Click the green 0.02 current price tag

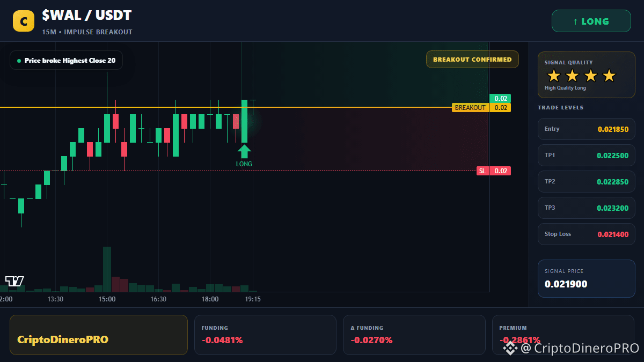pos(500,98)
